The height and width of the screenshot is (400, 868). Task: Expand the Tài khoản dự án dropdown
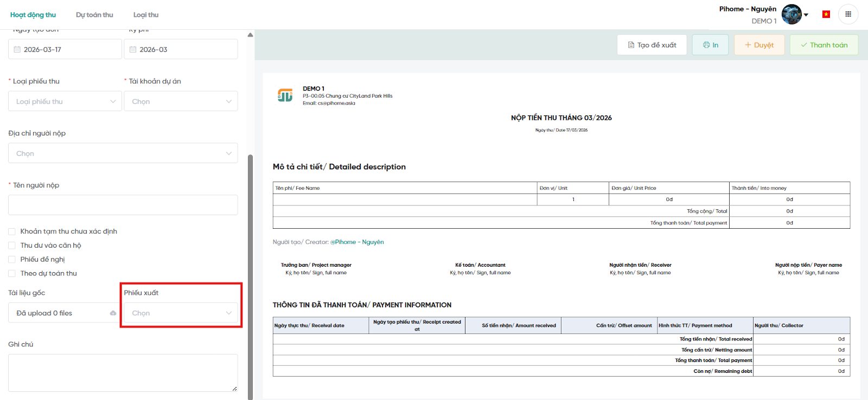(181, 101)
